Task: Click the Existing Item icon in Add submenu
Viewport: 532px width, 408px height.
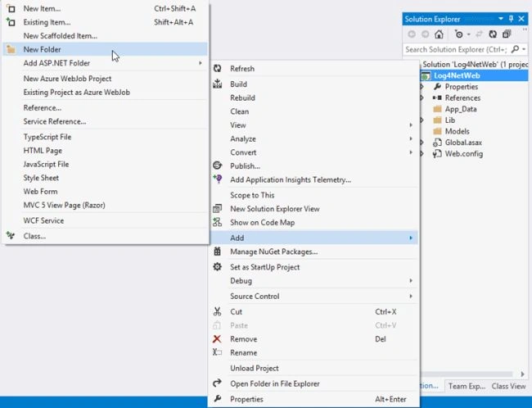Action: [x=11, y=22]
